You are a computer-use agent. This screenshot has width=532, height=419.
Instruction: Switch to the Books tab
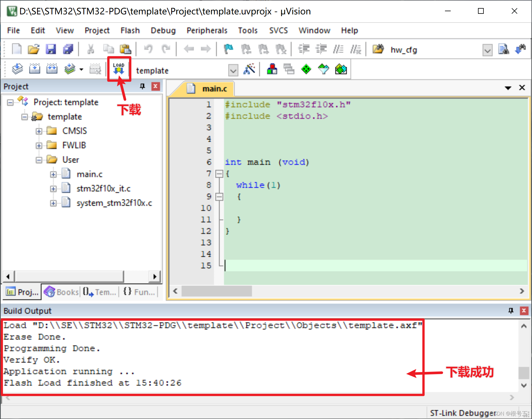61,292
